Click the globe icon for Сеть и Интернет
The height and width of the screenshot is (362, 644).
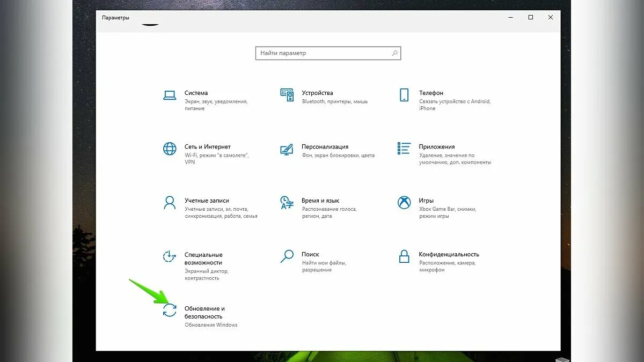[x=170, y=149]
